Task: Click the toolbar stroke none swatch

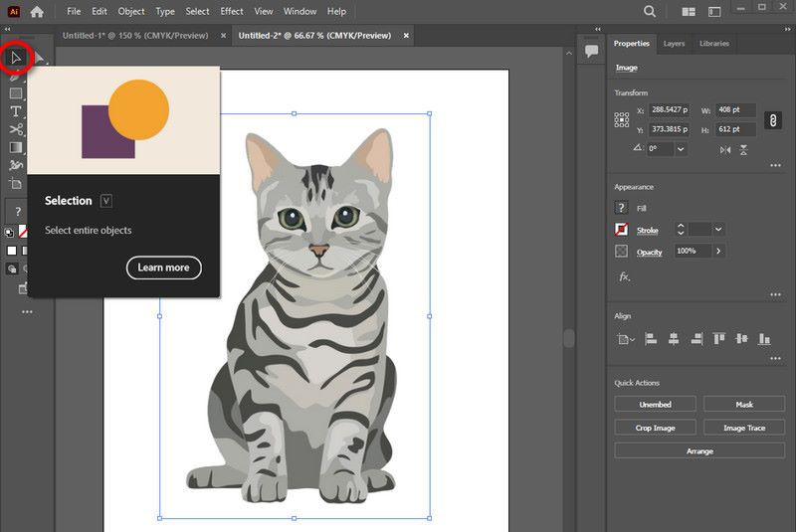Action: (x=22, y=232)
